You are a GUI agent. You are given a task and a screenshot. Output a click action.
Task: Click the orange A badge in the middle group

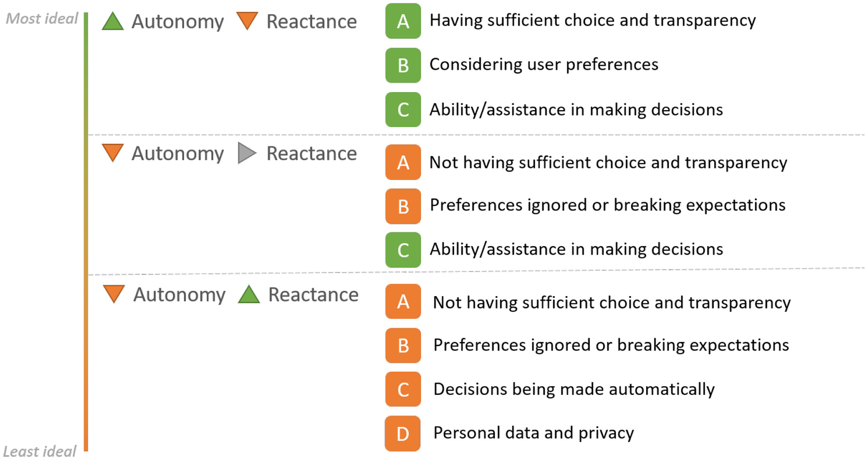[x=403, y=162]
